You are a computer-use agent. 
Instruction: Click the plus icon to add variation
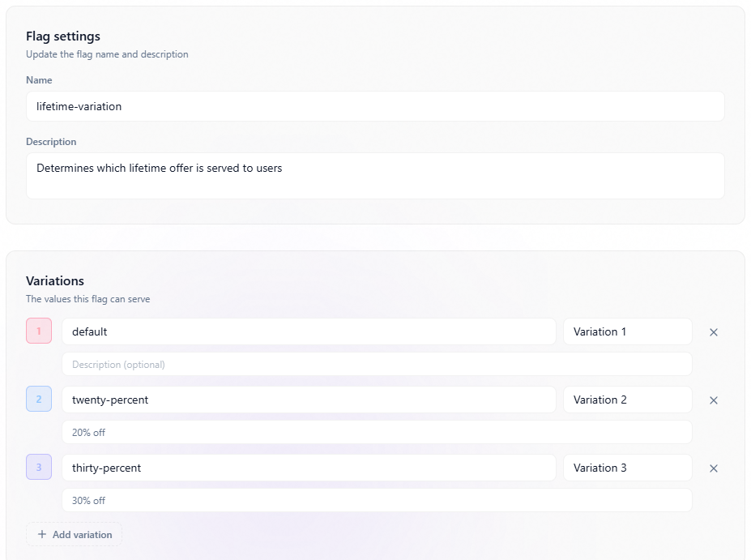tap(42, 535)
